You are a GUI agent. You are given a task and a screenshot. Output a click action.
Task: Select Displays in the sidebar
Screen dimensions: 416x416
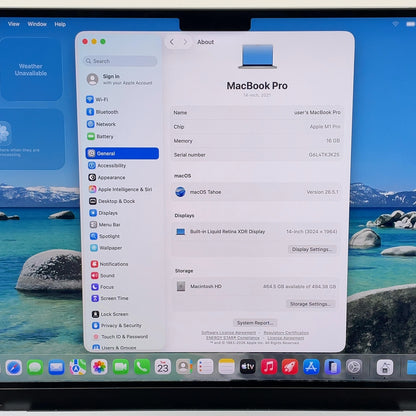click(103, 213)
